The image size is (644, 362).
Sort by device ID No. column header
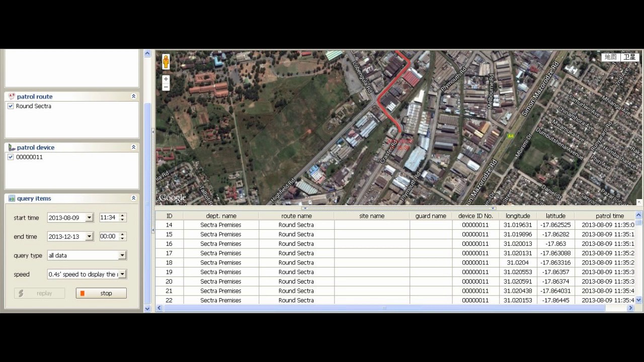pyautogui.click(x=475, y=216)
